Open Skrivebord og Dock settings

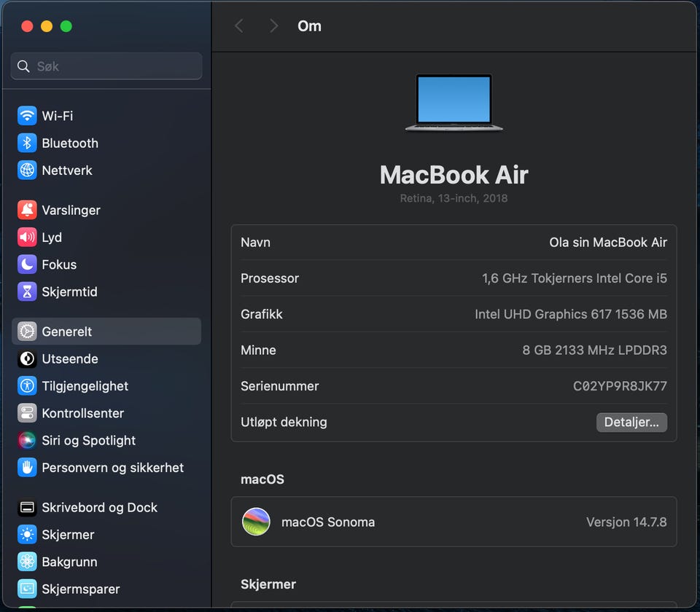click(x=99, y=508)
